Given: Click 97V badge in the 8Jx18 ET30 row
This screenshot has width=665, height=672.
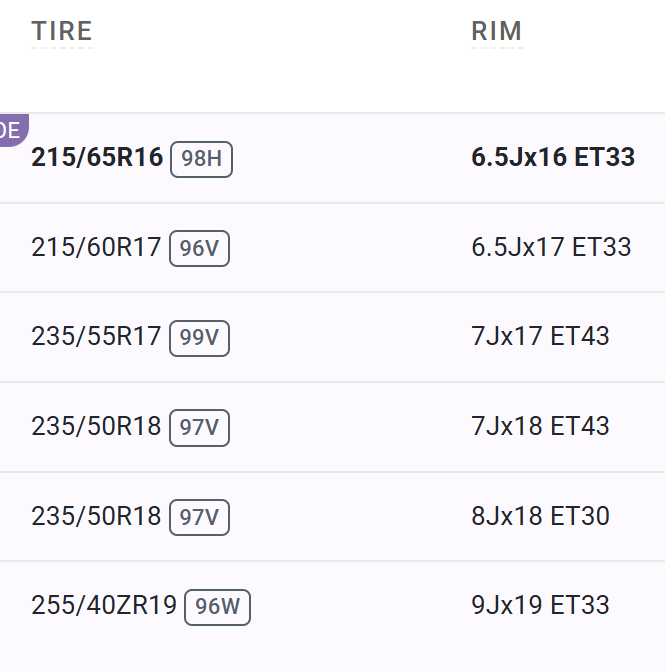Looking at the screenshot, I should coord(199,518).
